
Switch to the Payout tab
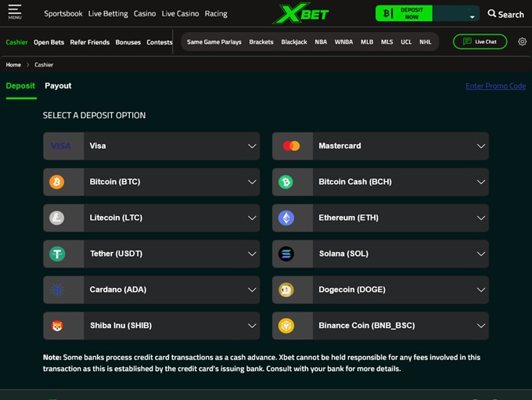pos(58,86)
